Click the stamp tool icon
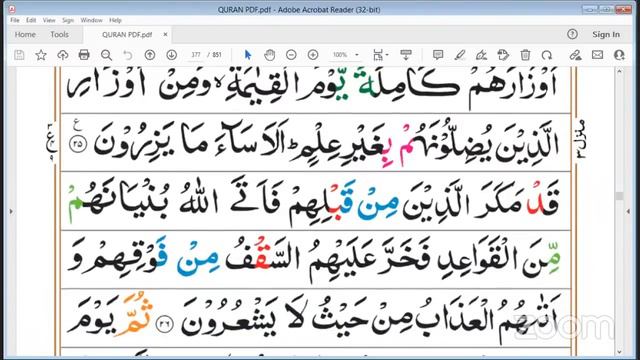 pos(503,55)
